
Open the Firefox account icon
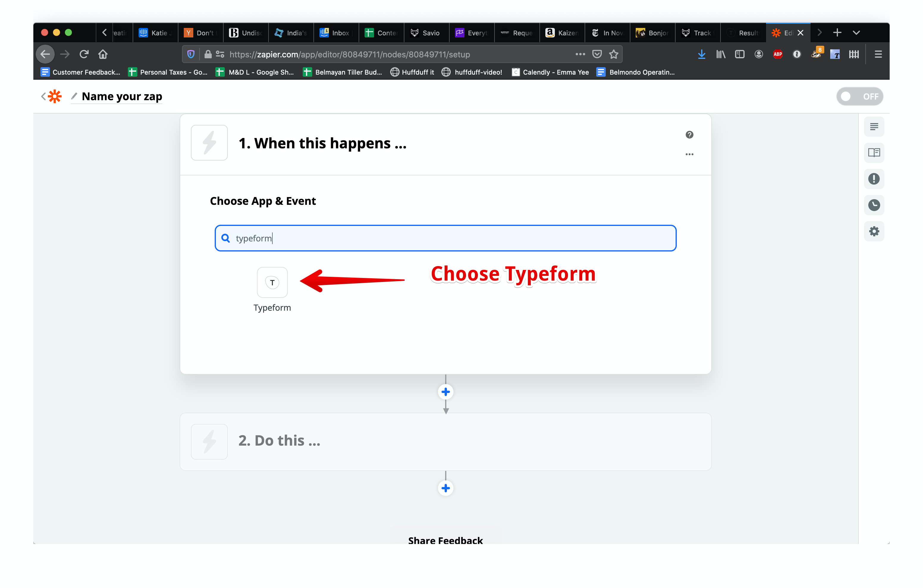tap(759, 54)
